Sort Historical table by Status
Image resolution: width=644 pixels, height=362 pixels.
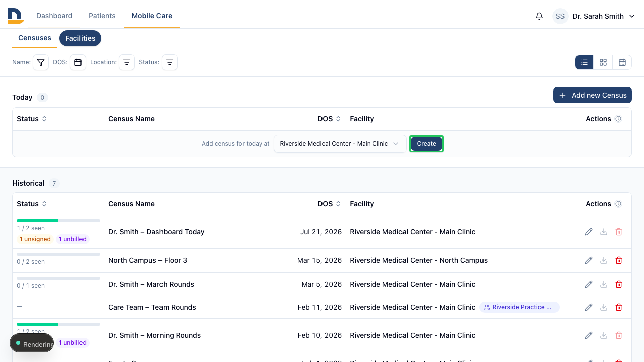[x=32, y=204]
